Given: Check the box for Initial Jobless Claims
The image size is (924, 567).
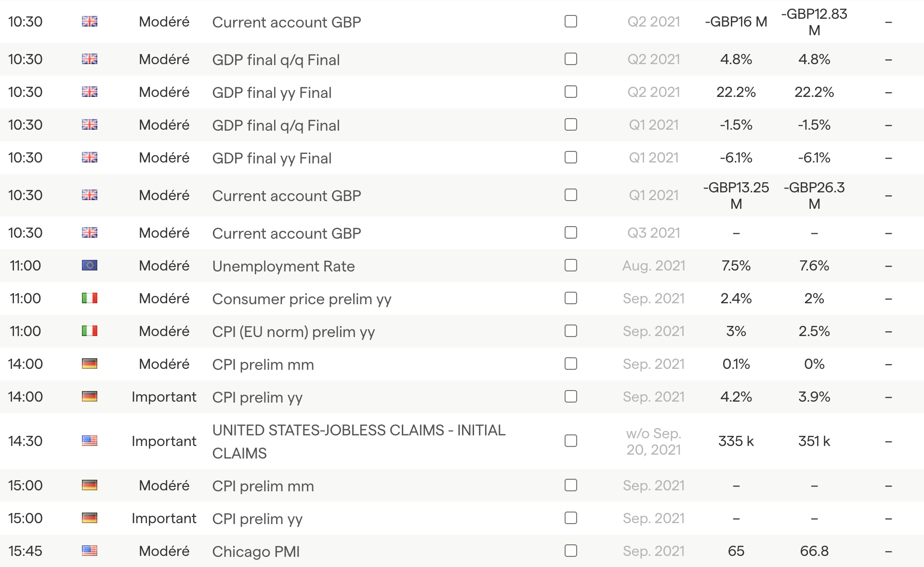Looking at the screenshot, I should [x=571, y=441].
